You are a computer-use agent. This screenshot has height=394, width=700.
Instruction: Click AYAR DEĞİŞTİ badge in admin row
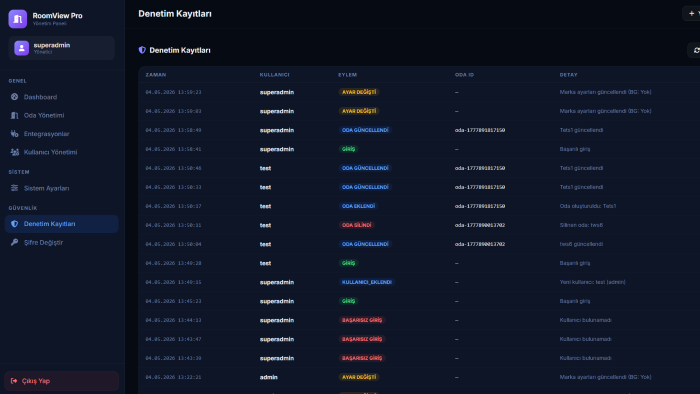[x=359, y=377]
